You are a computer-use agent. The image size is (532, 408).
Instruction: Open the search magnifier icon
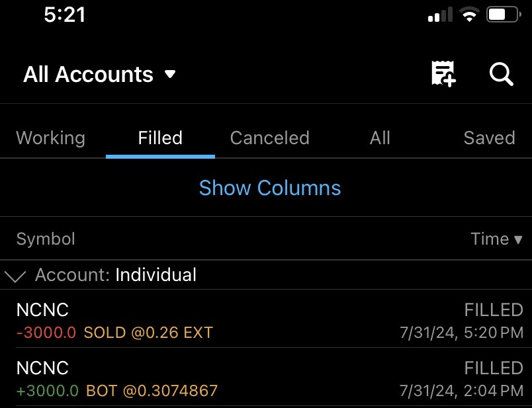coord(501,73)
